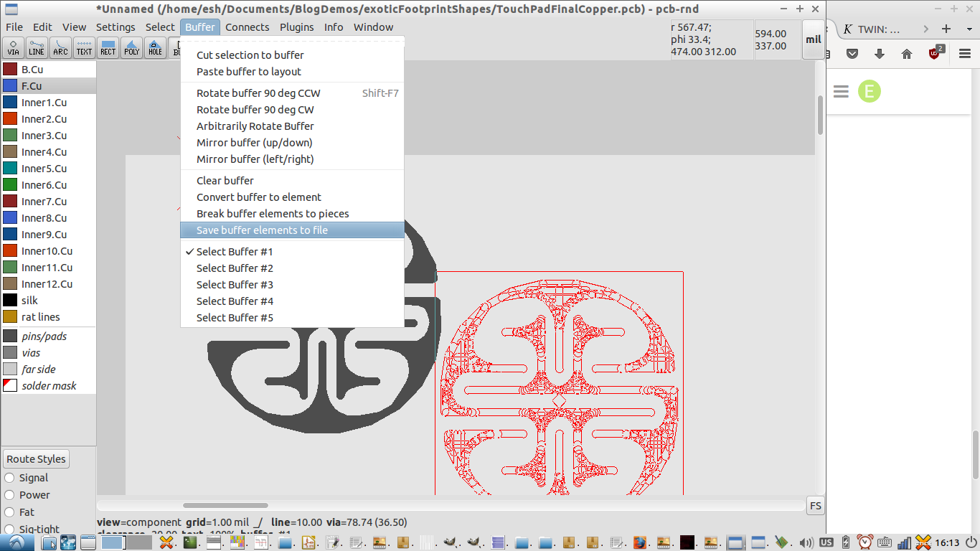
Task: Choose the ARC tool
Action: [60, 47]
